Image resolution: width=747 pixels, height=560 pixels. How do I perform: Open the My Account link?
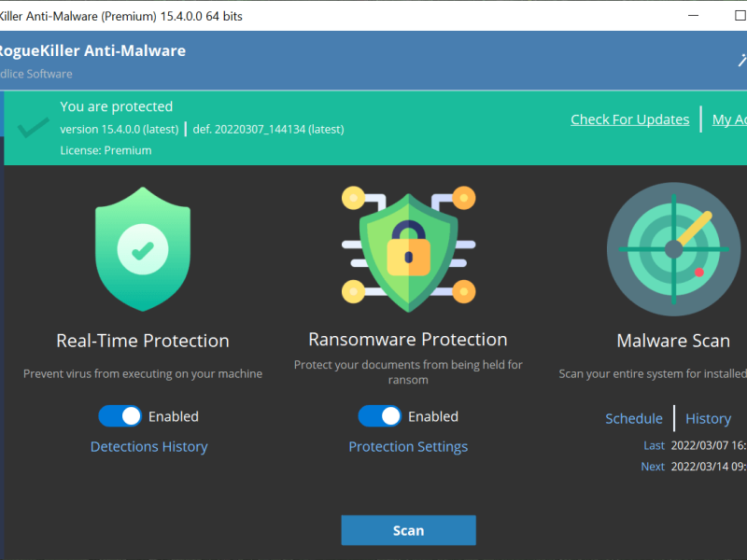point(729,119)
